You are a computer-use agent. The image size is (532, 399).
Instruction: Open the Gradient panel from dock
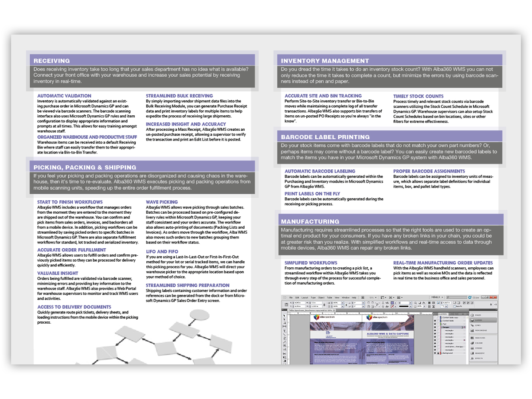pyautogui.click(x=478, y=353)
